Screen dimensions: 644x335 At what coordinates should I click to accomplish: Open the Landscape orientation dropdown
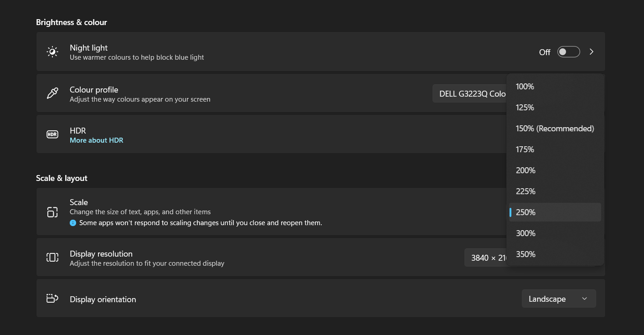(558, 299)
